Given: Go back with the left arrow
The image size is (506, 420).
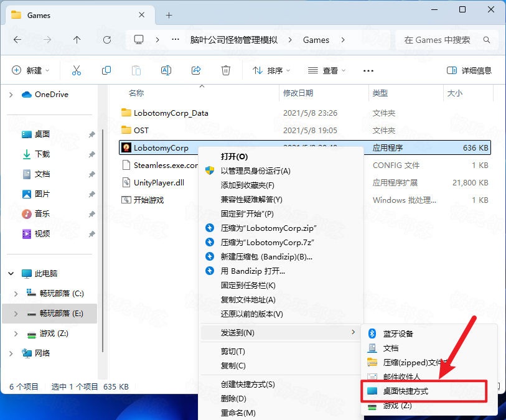Looking at the screenshot, I should pyautogui.click(x=17, y=40).
